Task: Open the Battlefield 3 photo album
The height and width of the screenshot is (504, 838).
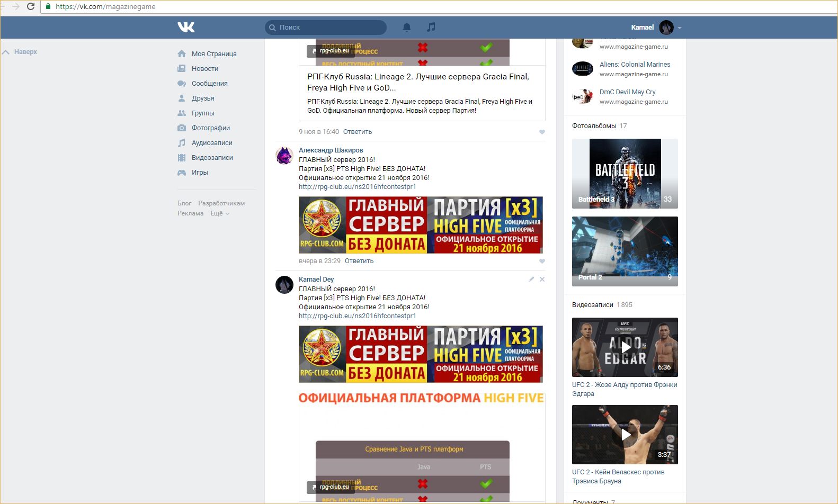Action: click(625, 174)
